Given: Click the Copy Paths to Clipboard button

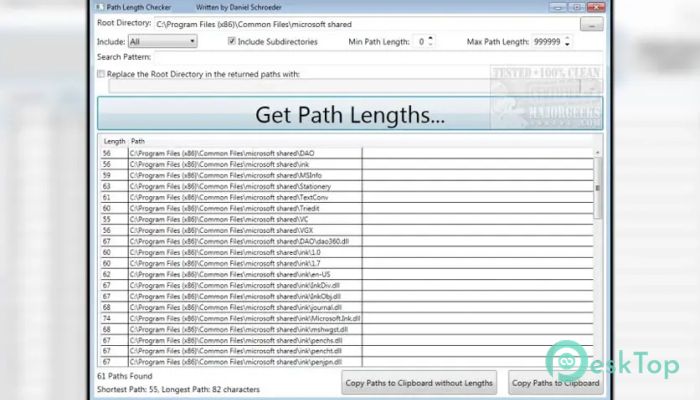Looking at the screenshot, I should point(555,383).
